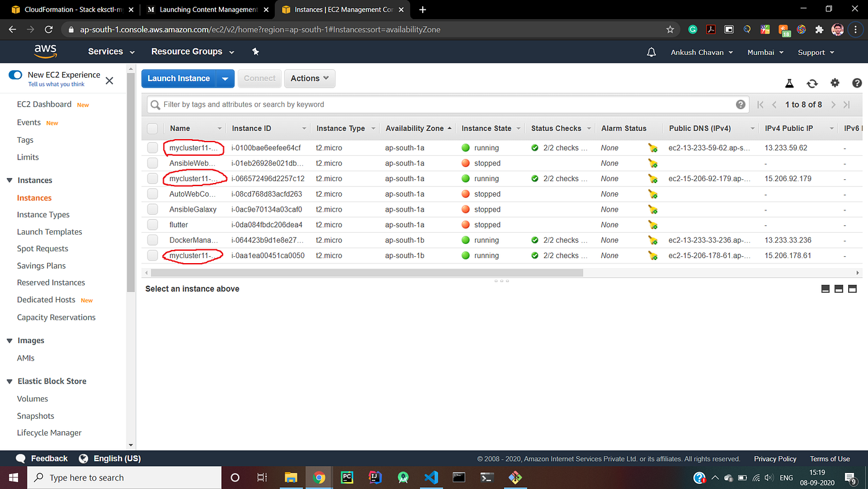Refresh the instance list
The height and width of the screenshot is (489, 868).
812,83
